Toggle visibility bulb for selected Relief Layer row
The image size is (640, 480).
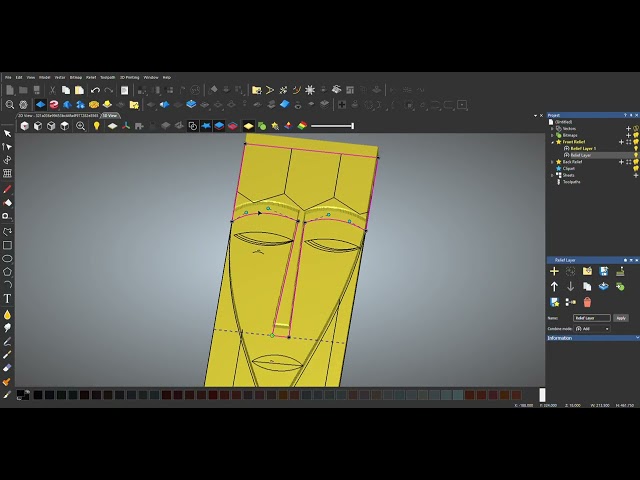click(636, 155)
